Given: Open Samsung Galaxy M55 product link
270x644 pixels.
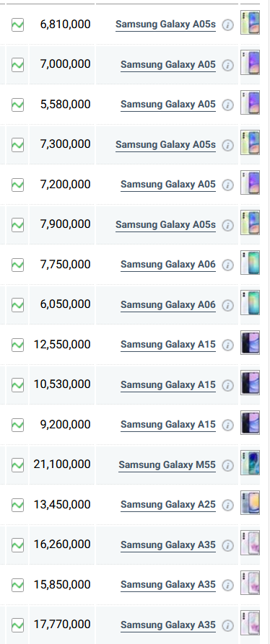Looking at the screenshot, I should point(167,465).
